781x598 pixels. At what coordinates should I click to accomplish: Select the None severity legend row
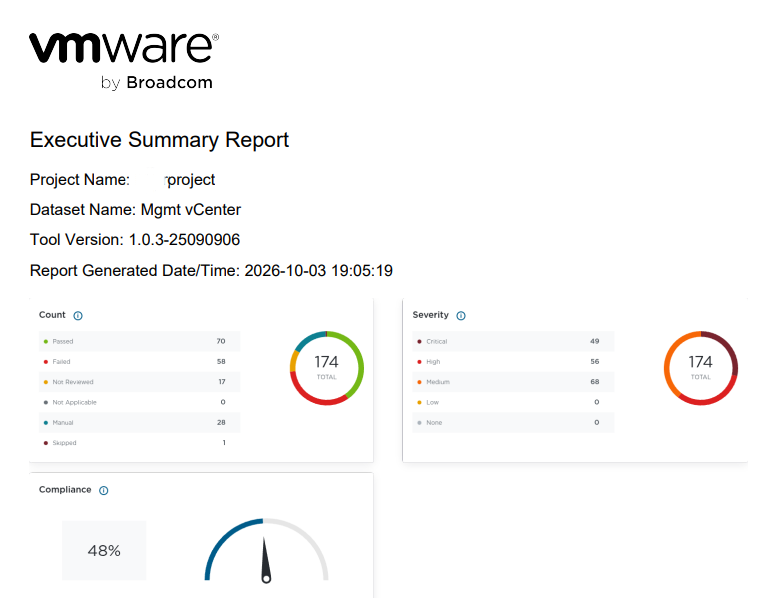coord(512,423)
